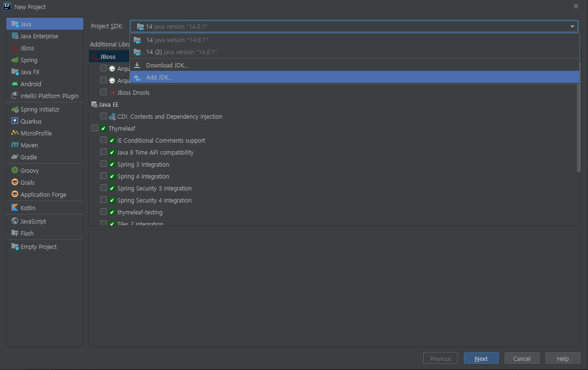Click the Java EE group icon
Screen dimensions: 588x370
tap(94, 104)
